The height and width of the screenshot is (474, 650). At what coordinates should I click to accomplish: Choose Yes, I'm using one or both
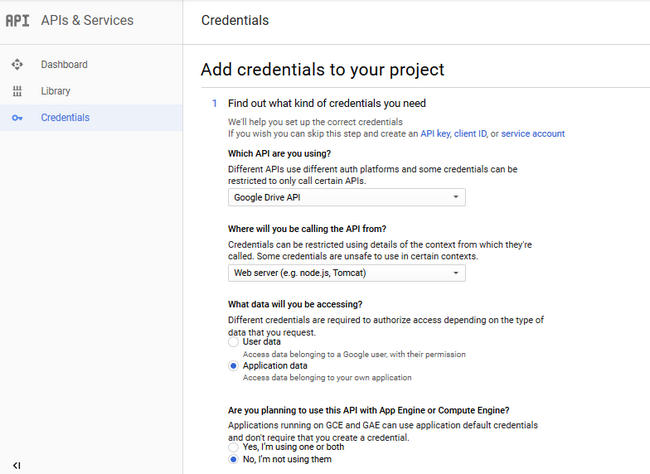[233, 447]
